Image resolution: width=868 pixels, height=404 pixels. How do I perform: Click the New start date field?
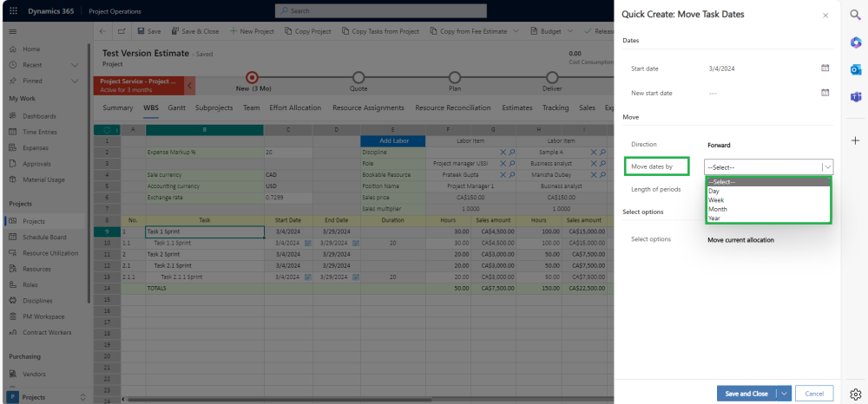[x=762, y=93]
